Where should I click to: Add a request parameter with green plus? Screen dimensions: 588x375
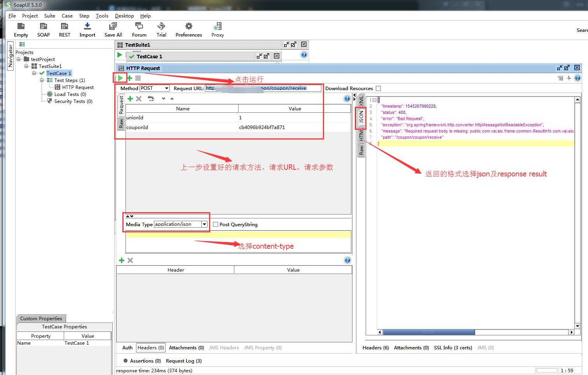(130, 99)
